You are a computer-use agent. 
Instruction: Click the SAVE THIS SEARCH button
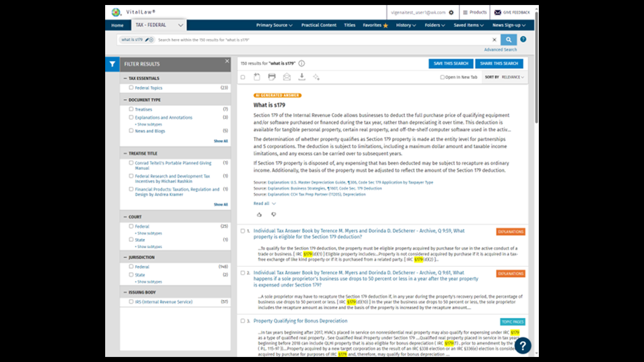point(451,63)
